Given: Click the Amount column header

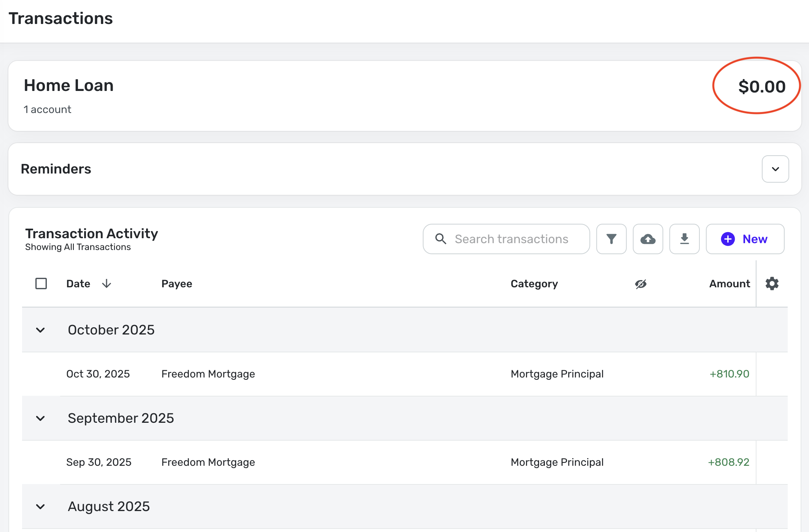Looking at the screenshot, I should coord(729,284).
